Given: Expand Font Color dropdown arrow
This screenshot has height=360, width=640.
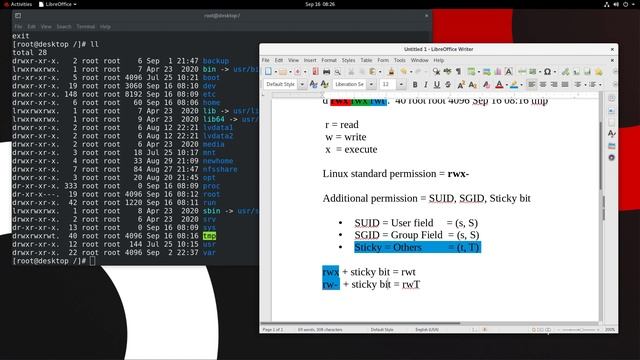Looking at the screenshot, I should coord(507,85).
